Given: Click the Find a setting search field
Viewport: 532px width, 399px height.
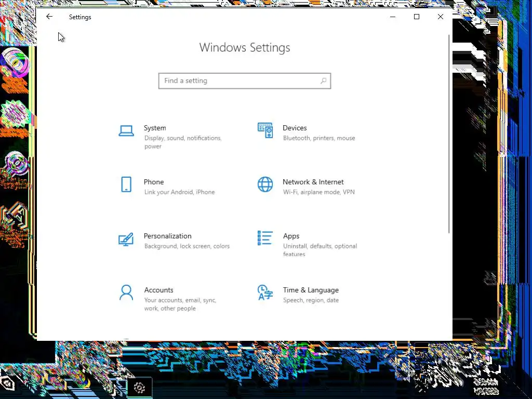Looking at the screenshot, I should pos(245,81).
